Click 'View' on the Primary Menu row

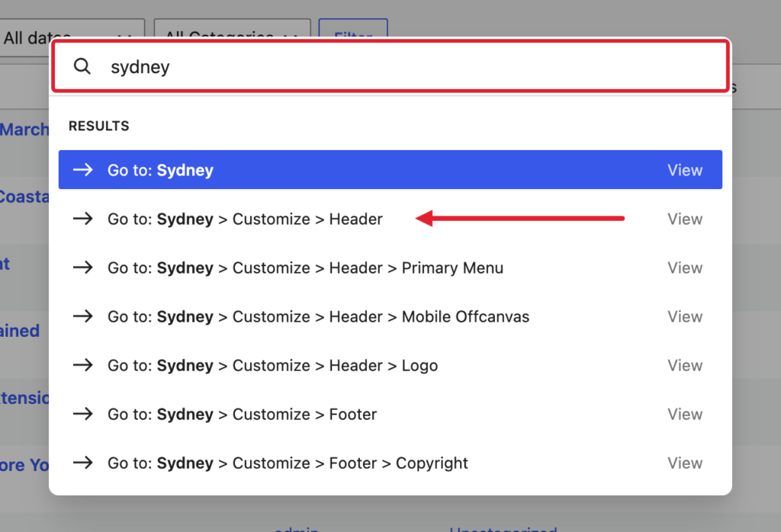pyautogui.click(x=685, y=268)
